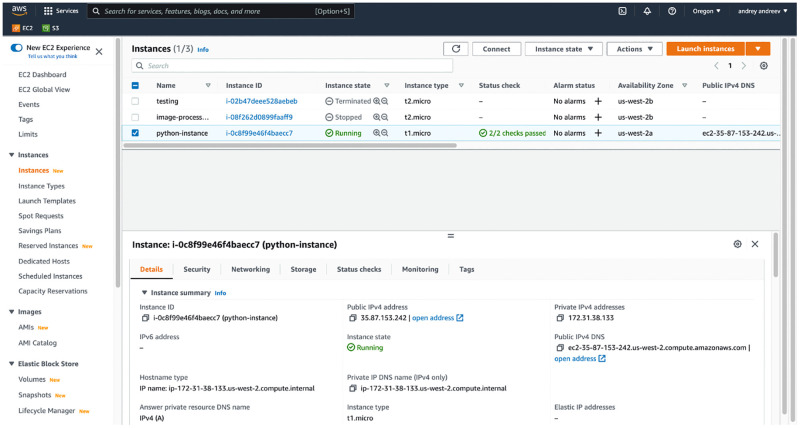The image size is (800, 428).
Task: Close the EC2 navigation sidebar
Action: pos(99,52)
